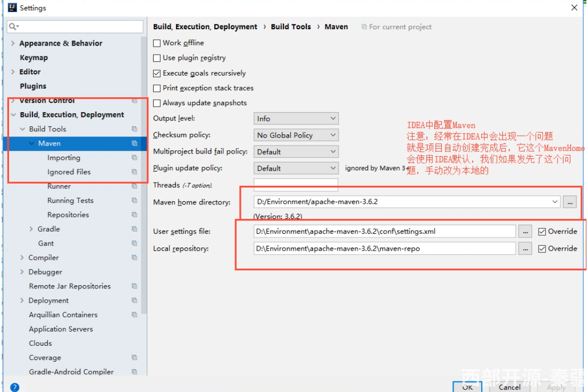
Task: Click the project-level icon beside Gant
Action: (x=135, y=243)
